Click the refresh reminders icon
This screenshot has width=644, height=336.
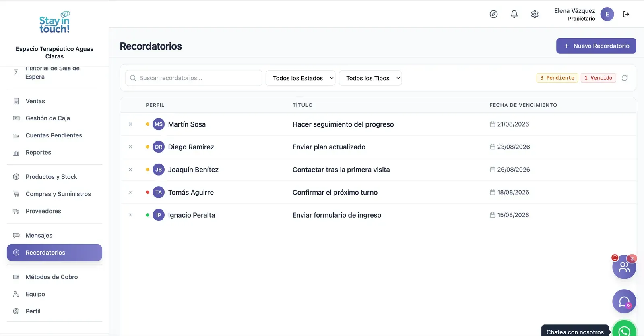(x=625, y=78)
